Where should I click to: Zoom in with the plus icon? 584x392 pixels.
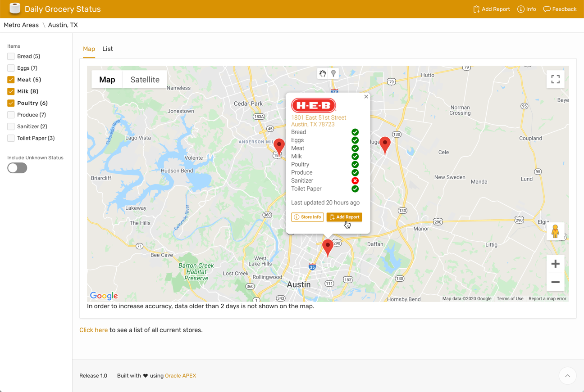click(555, 263)
